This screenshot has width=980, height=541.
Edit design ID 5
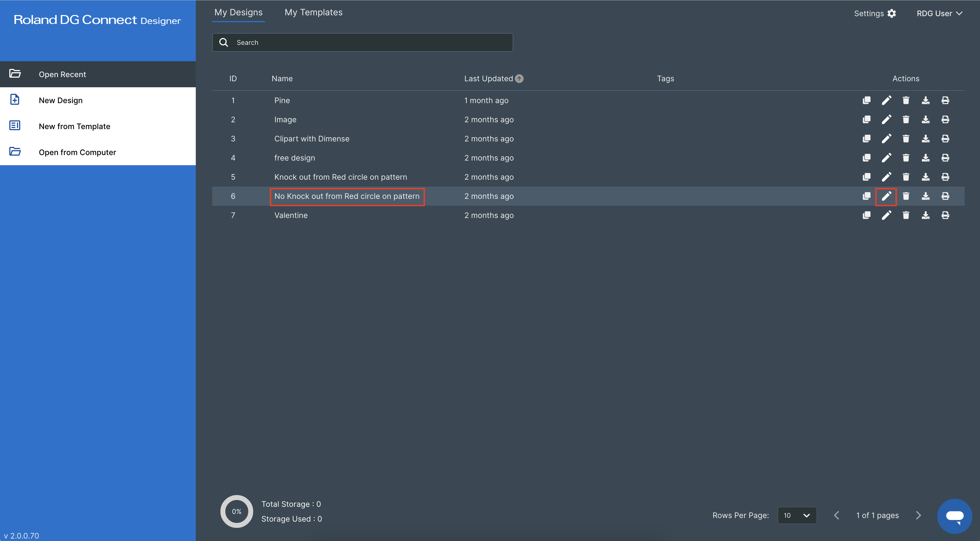pos(886,177)
